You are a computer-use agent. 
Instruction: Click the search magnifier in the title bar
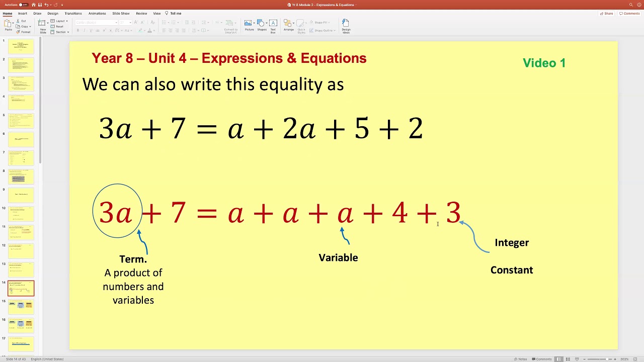(x=631, y=5)
